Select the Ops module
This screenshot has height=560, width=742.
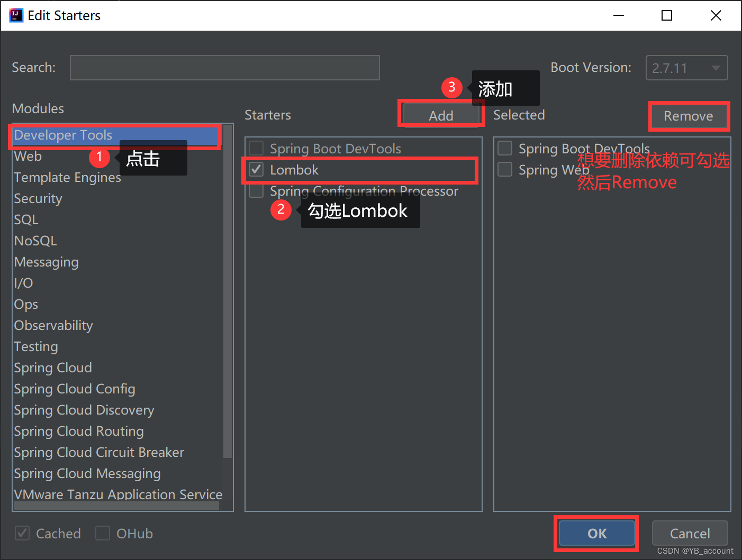pos(26,305)
